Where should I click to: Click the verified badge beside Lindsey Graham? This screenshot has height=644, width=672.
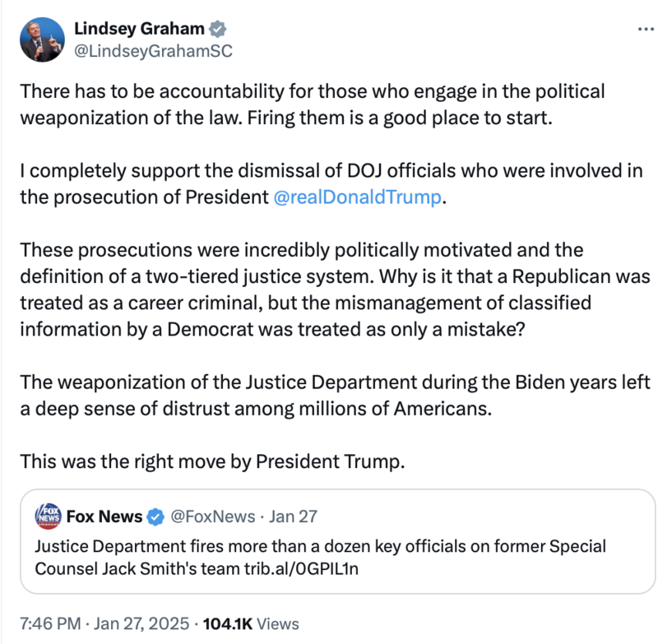click(x=218, y=29)
